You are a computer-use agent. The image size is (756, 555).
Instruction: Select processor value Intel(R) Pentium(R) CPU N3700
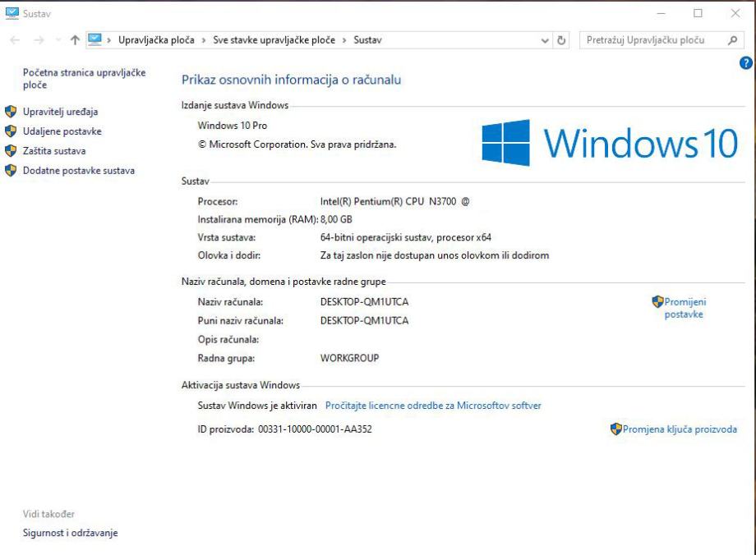pos(388,201)
